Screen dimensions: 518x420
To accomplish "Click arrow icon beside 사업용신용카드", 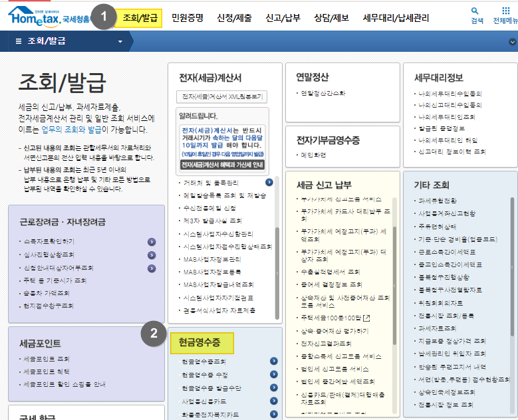I will coord(273,401).
